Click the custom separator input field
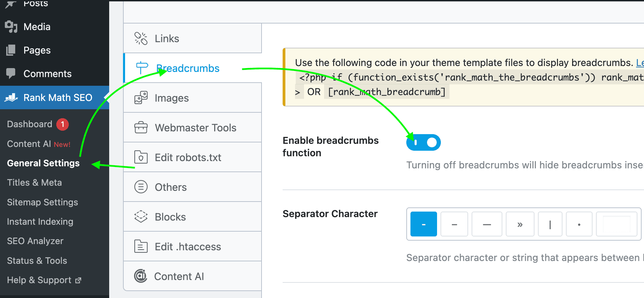 (617, 224)
